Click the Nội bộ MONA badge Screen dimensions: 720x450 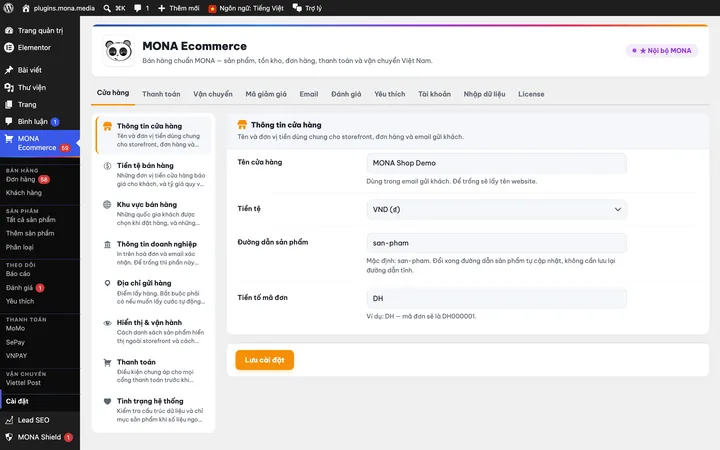click(x=662, y=51)
